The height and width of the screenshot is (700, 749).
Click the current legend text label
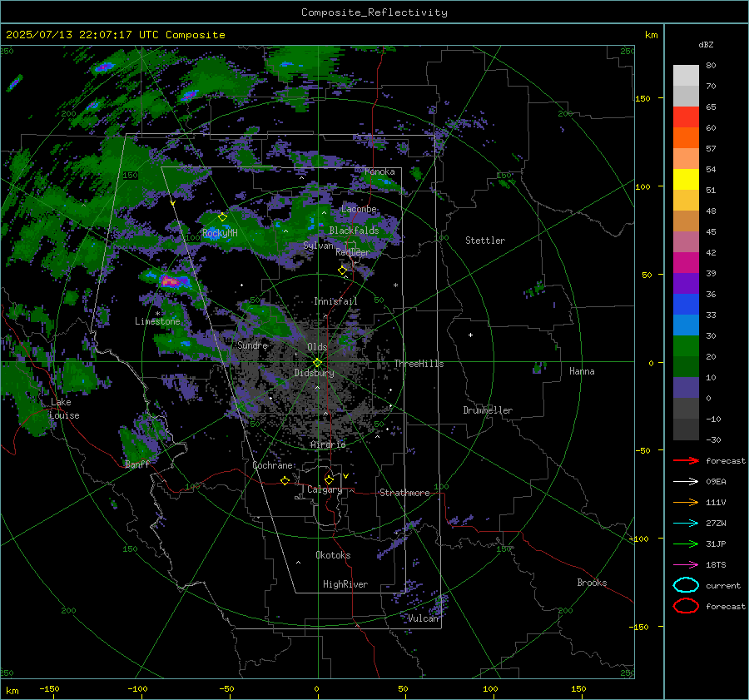pos(723,585)
